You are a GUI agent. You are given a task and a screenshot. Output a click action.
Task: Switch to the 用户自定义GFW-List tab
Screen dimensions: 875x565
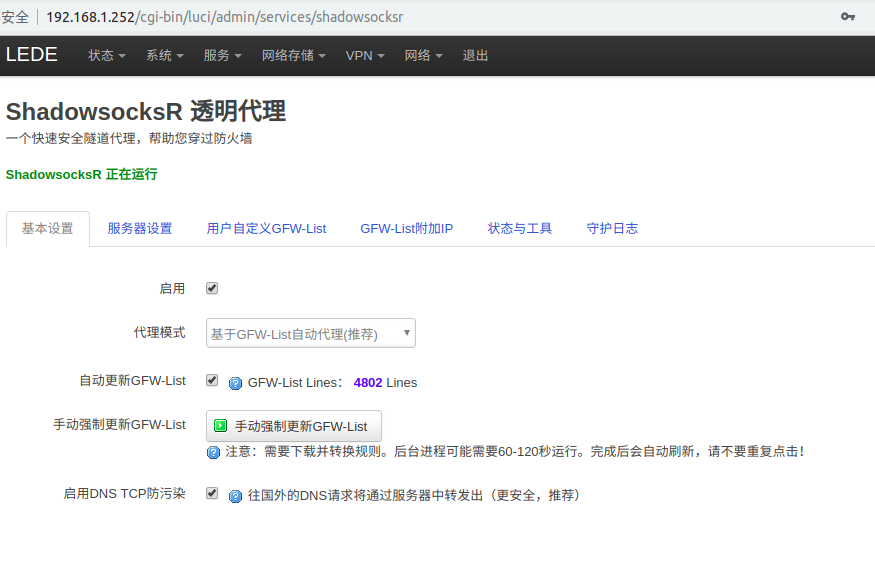266,228
